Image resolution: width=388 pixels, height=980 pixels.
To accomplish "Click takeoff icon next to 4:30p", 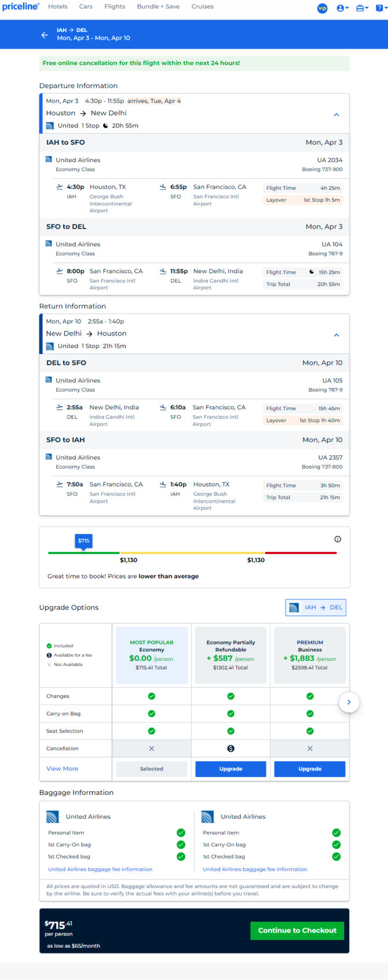I will tap(60, 187).
